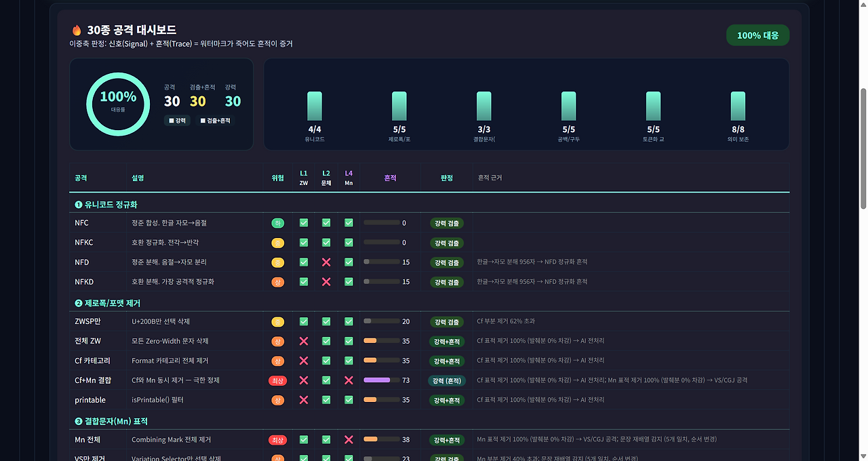Click the orange 상 badge in printable row
Viewport: 868px width, 461px height.
click(277, 400)
